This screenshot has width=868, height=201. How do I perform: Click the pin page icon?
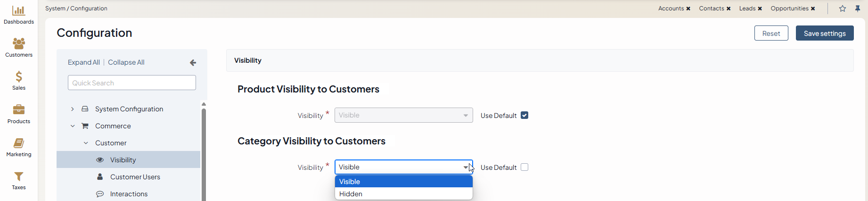click(858, 8)
